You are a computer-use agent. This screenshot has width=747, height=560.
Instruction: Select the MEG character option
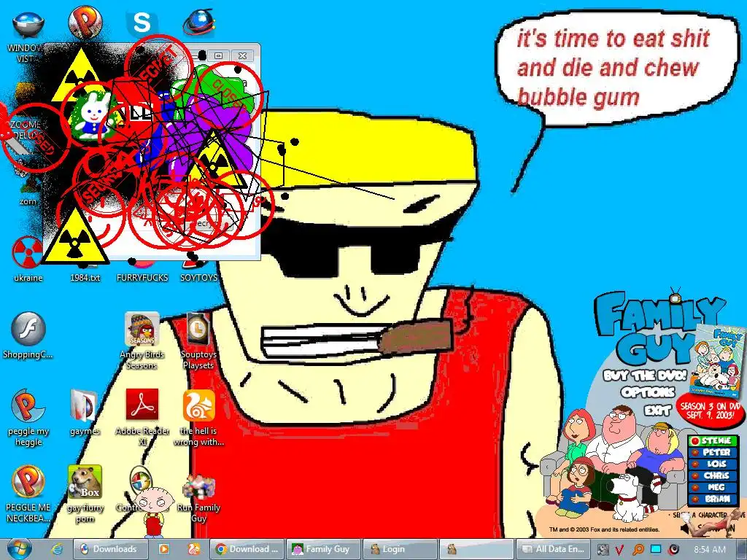click(x=713, y=487)
